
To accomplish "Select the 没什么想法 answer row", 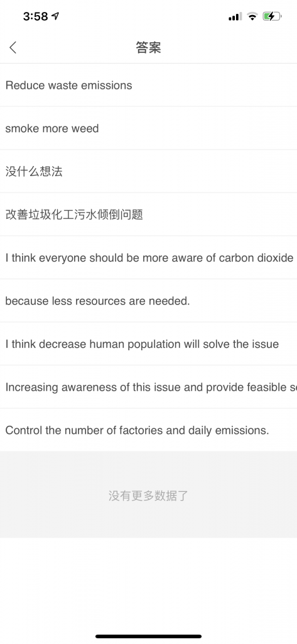I will point(148,171).
